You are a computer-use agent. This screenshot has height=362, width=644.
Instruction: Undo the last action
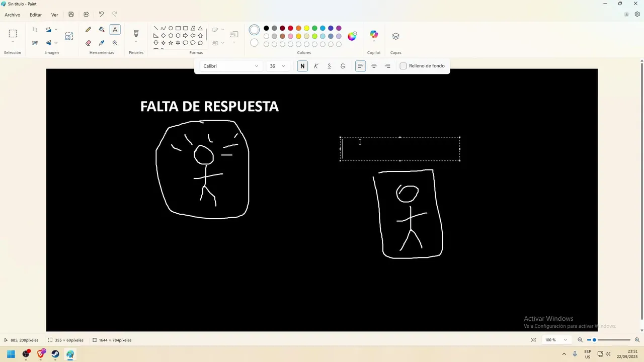pyautogui.click(x=101, y=15)
